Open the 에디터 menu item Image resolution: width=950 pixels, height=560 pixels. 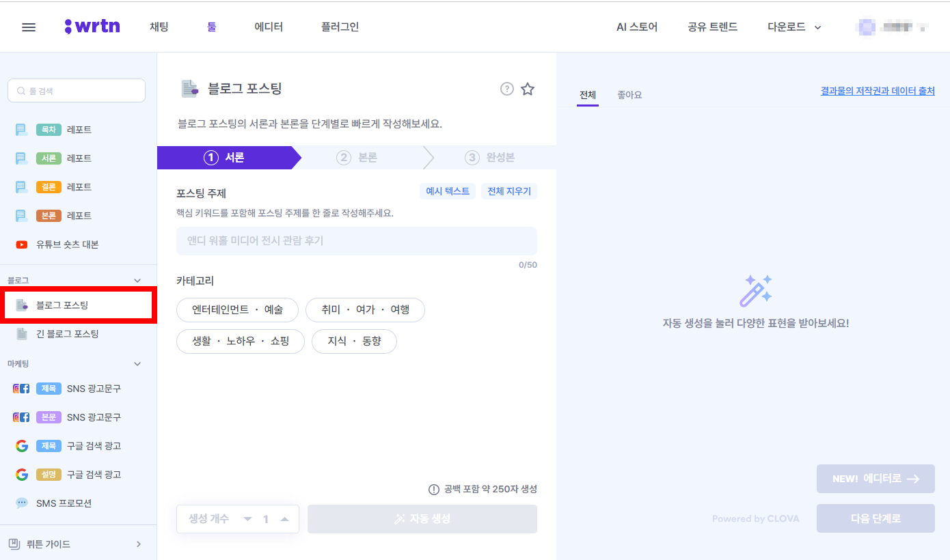click(x=268, y=27)
